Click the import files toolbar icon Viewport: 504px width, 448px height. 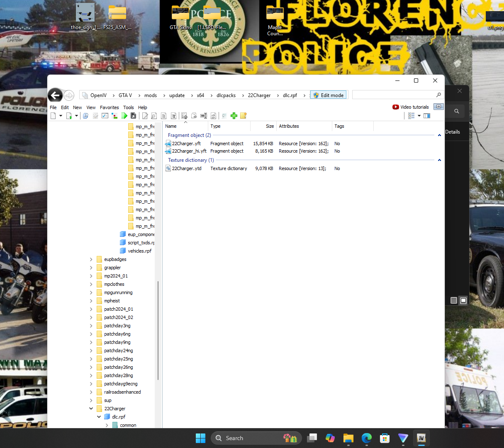point(184,116)
